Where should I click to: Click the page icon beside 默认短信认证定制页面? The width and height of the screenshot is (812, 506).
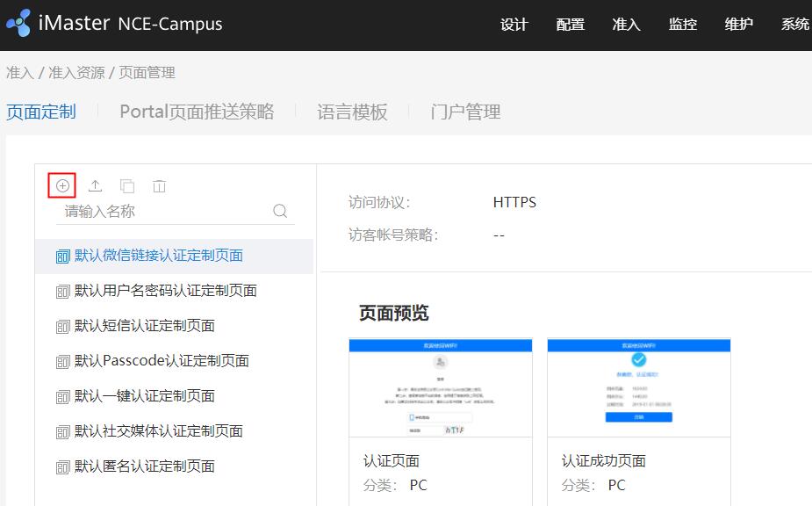click(61, 326)
